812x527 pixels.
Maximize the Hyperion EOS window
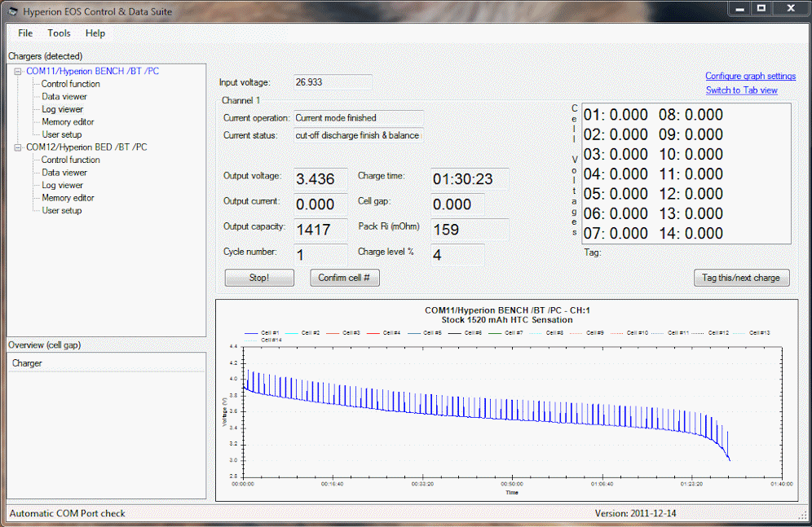point(761,8)
